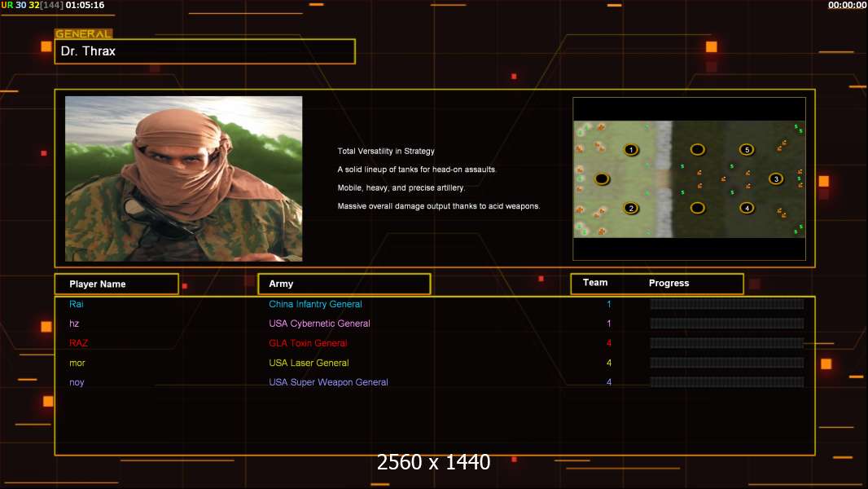Click USA Cybernetic General army entry
Viewport: 868px width, 489px height.
coord(319,324)
